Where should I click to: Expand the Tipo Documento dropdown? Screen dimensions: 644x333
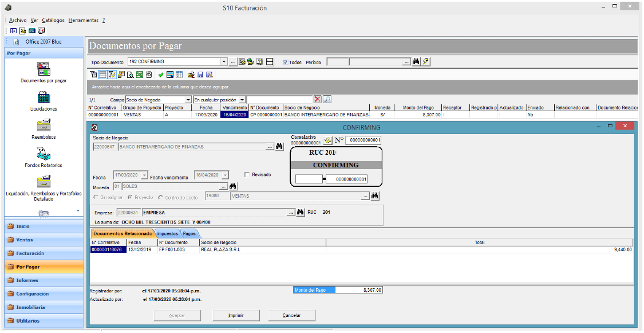coord(224,62)
